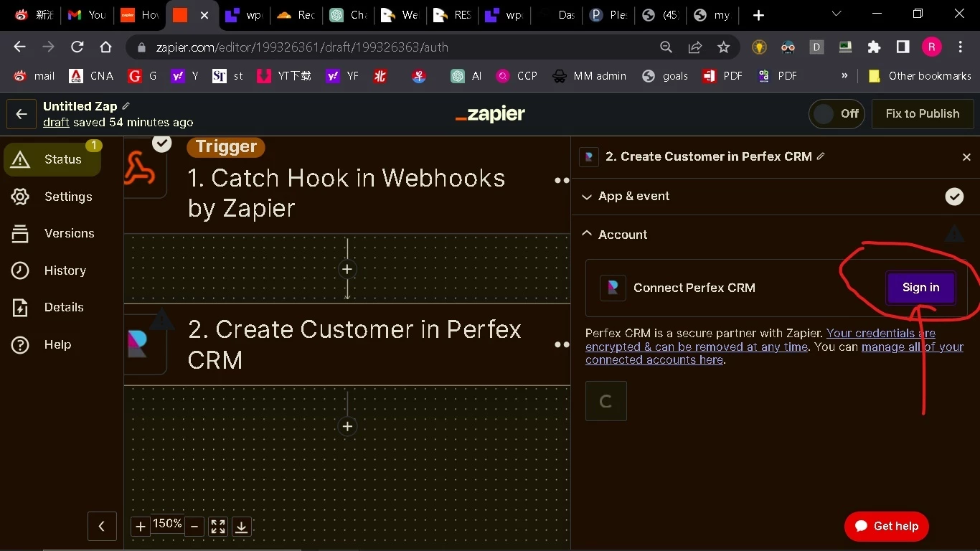Click Sign in to connect Perfex CRM
This screenshot has height=551, width=980.
[x=920, y=288]
